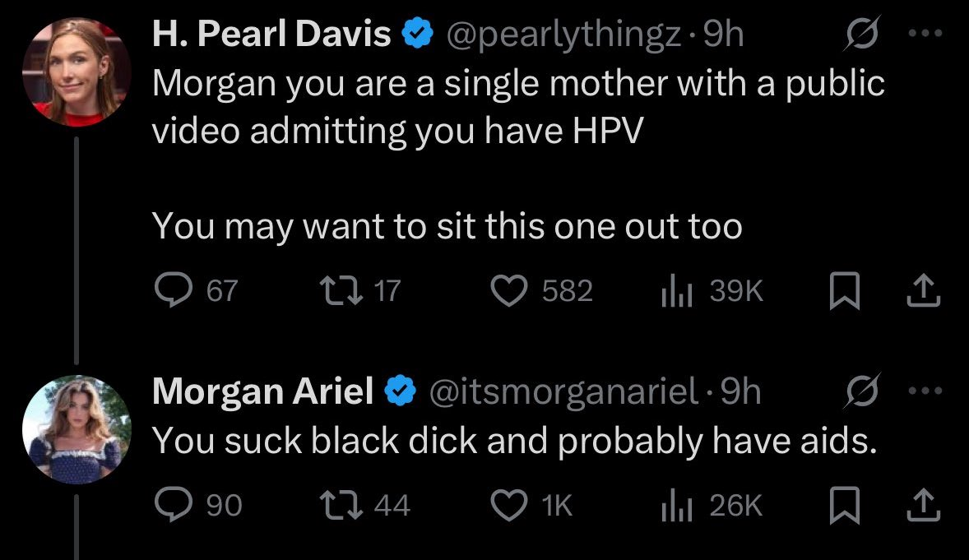View analytics on the 39K views tweet
969x560 pixels.
[675, 289]
